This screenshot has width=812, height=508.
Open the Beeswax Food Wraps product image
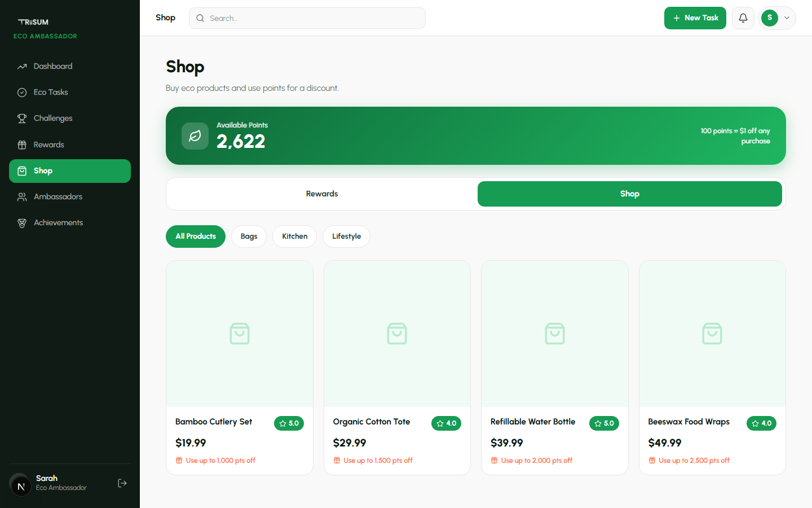pos(712,334)
